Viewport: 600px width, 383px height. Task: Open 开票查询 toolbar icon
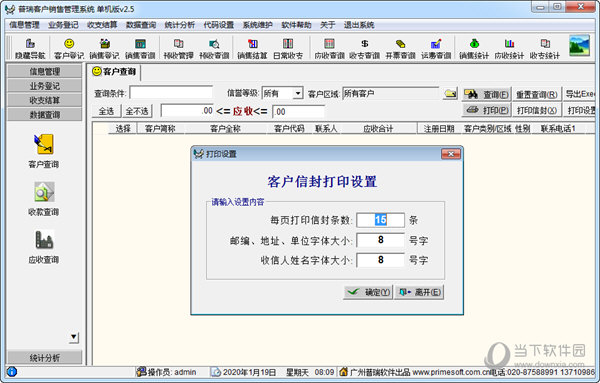click(400, 48)
